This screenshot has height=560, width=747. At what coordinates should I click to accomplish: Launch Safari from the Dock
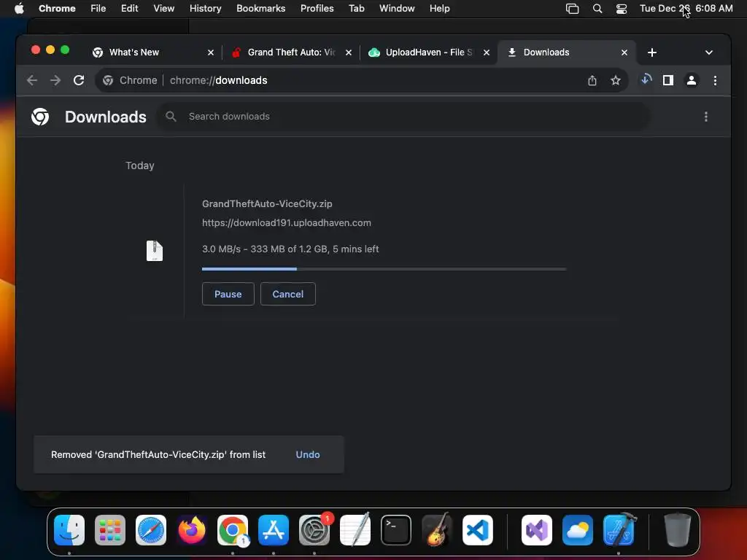[151, 530]
